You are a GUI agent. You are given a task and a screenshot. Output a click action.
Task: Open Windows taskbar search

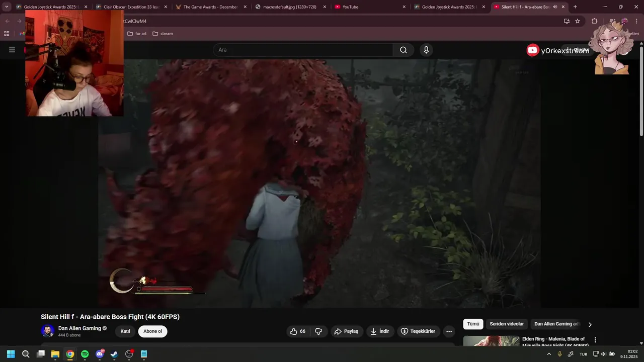pos(26,354)
